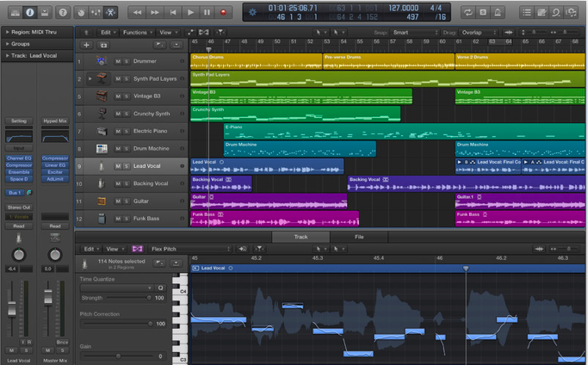This screenshot has height=365, width=588.
Task: Open the Snap Smart dropdown
Action: pos(414,33)
